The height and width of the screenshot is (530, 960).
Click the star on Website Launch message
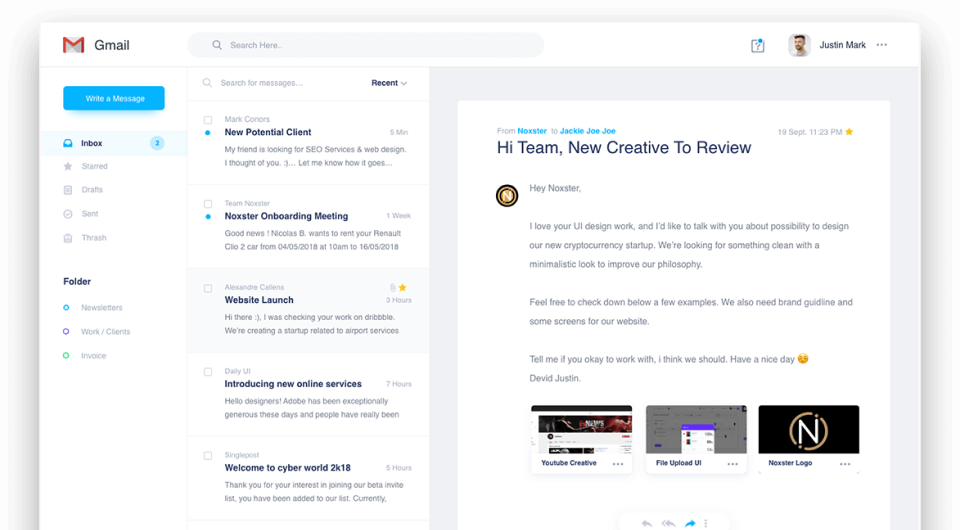402,287
